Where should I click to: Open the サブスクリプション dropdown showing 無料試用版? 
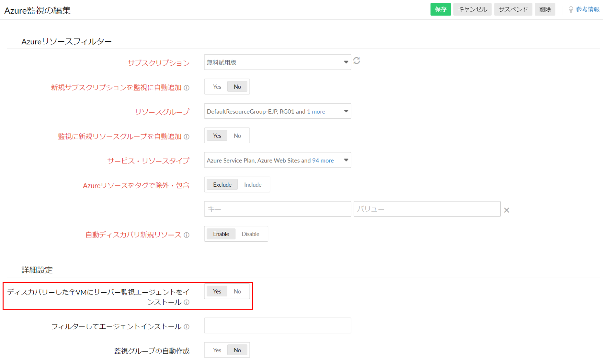pyautogui.click(x=277, y=62)
